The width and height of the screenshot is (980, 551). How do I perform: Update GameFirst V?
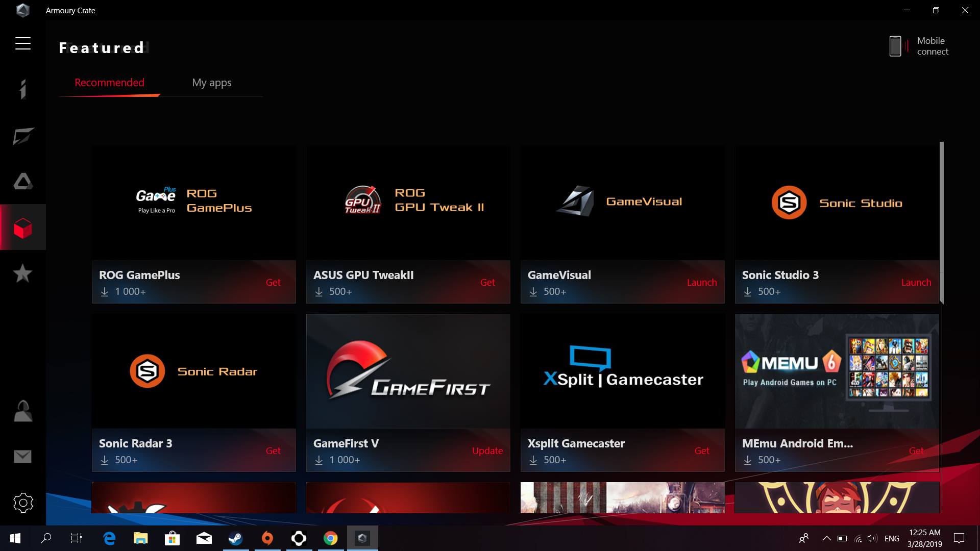pos(487,450)
